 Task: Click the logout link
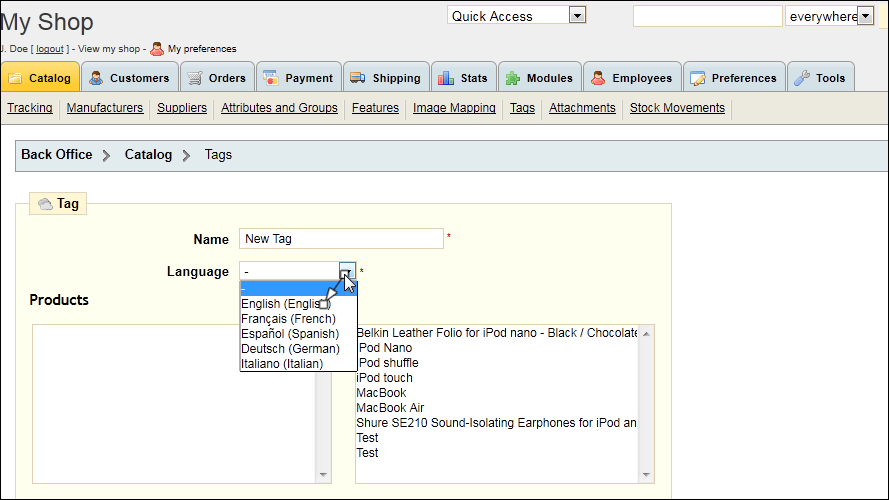[50, 49]
